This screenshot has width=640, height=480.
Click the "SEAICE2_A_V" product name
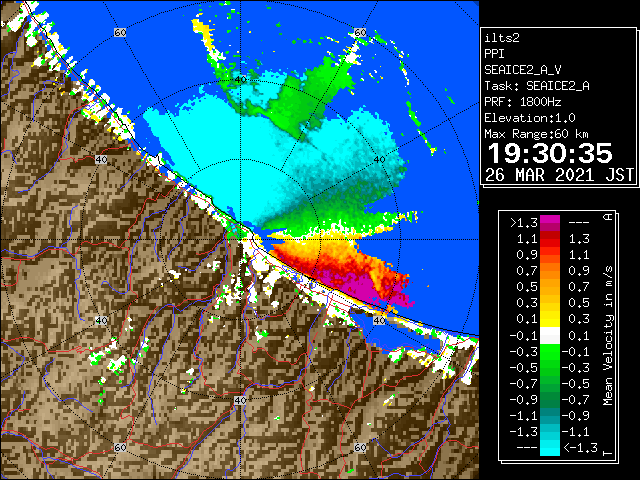522,70
